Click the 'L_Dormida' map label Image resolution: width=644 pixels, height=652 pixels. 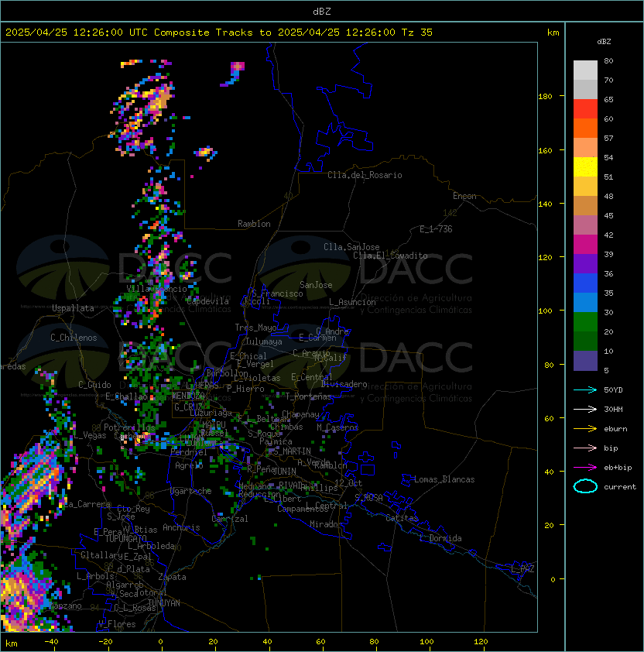pos(440,538)
